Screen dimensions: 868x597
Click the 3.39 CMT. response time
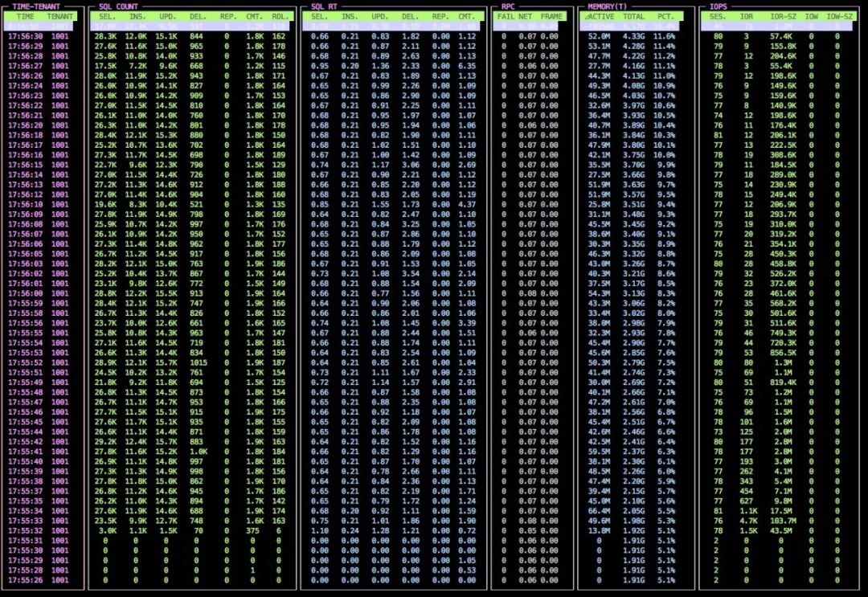[x=467, y=323]
